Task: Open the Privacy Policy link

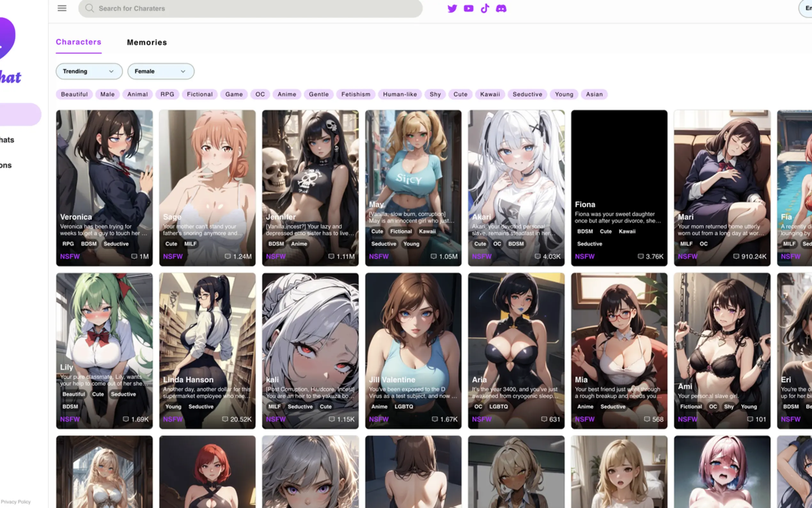Action: (x=15, y=502)
